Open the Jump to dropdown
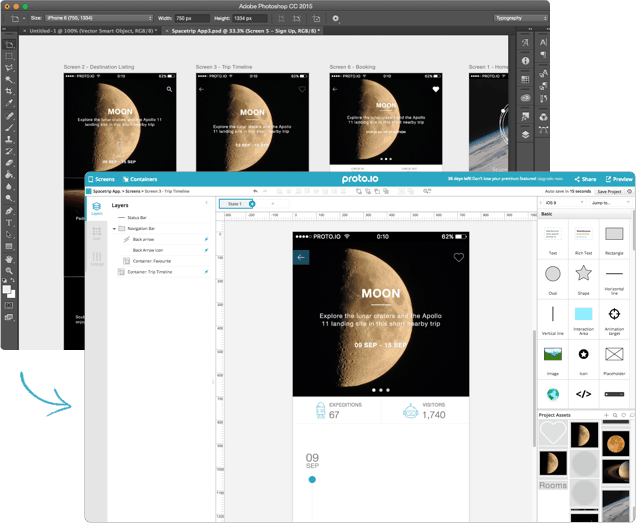Image resolution: width=636 pixels, height=523 pixels. [610, 202]
